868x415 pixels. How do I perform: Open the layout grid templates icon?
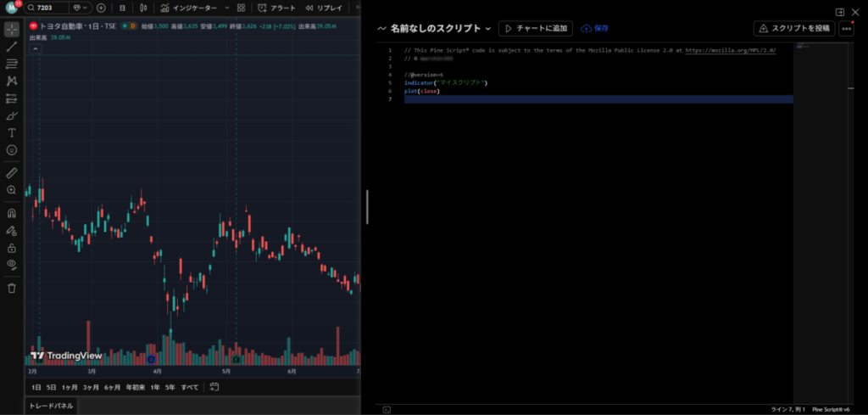pyautogui.click(x=242, y=8)
